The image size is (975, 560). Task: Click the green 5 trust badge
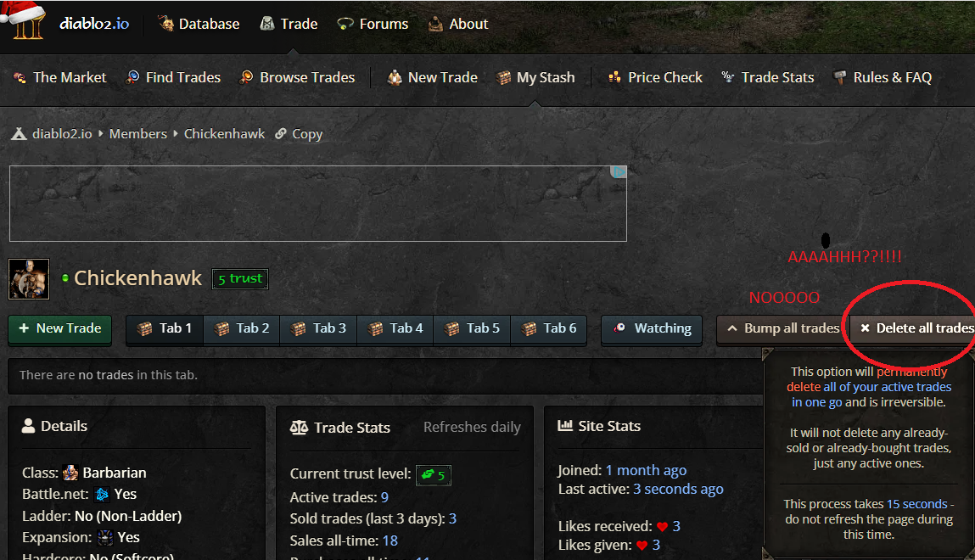(240, 278)
